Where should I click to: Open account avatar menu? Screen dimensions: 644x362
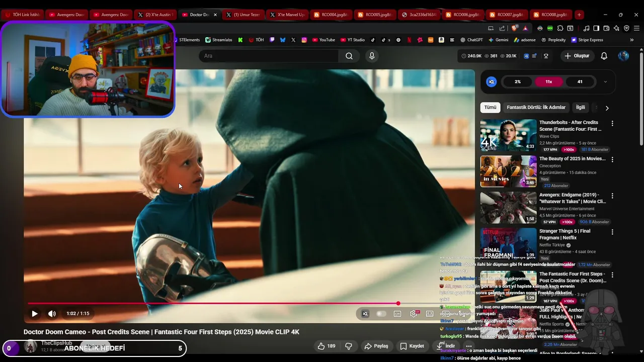(x=623, y=56)
